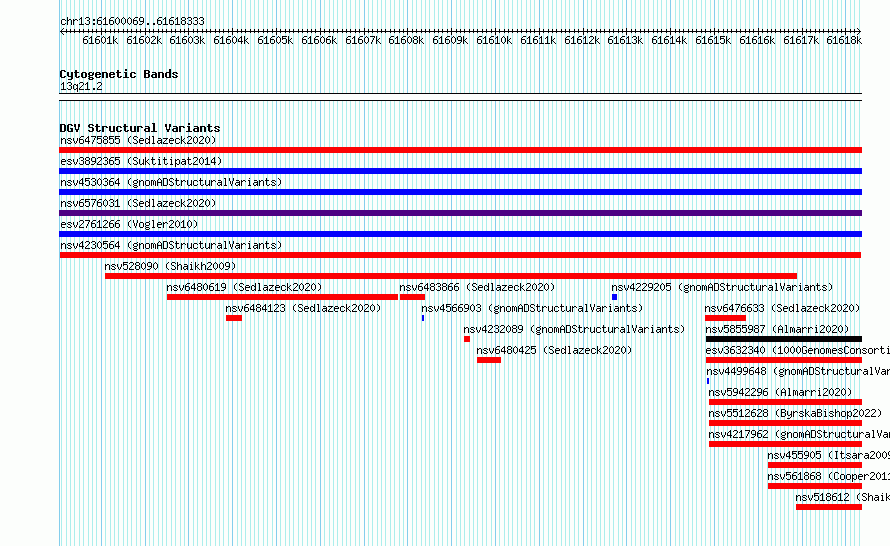Open nsv5512628 (ByrskaBishop2022) label

(795, 413)
